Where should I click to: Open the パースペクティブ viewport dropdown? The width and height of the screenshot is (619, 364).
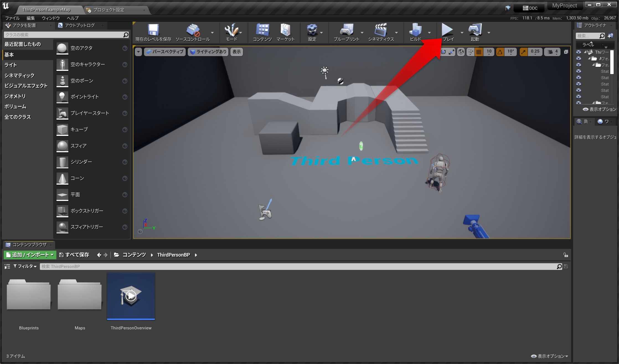[x=165, y=52]
